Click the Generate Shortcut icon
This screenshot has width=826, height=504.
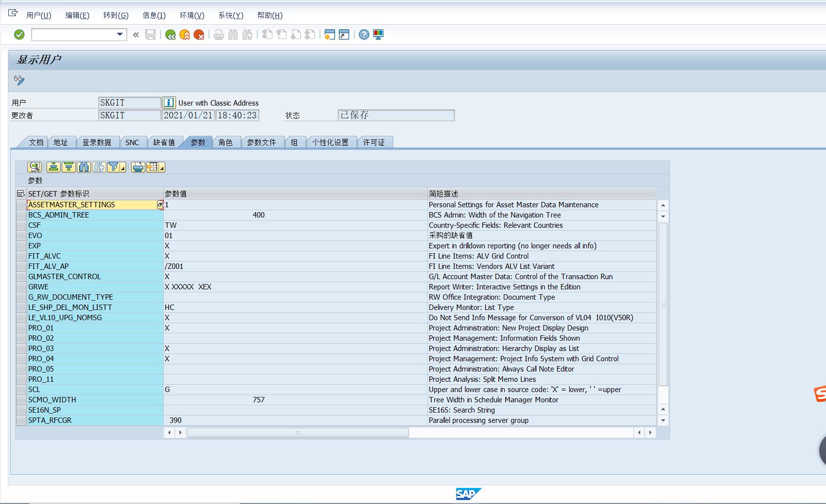pyautogui.click(x=344, y=34)
